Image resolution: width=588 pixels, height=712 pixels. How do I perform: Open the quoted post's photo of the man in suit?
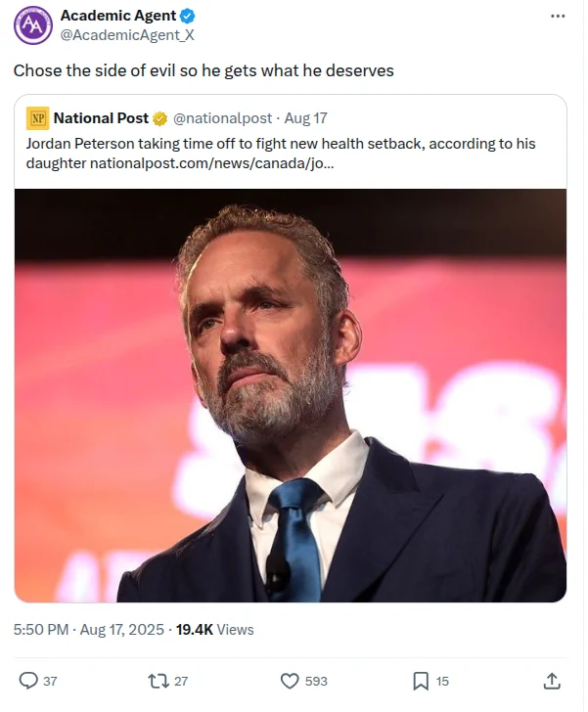pyautogui.click(x=291, y=395)
